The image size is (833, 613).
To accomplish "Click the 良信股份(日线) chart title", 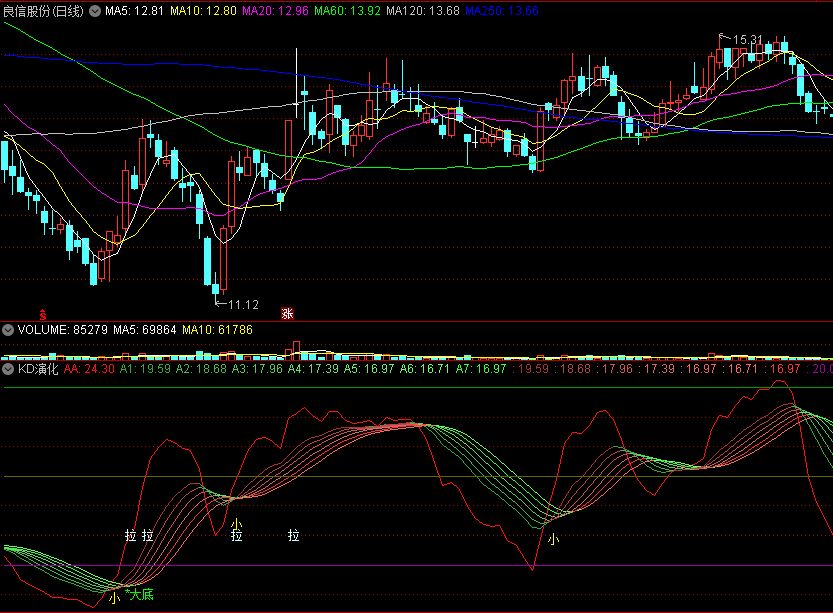I will tap(43, 11).
